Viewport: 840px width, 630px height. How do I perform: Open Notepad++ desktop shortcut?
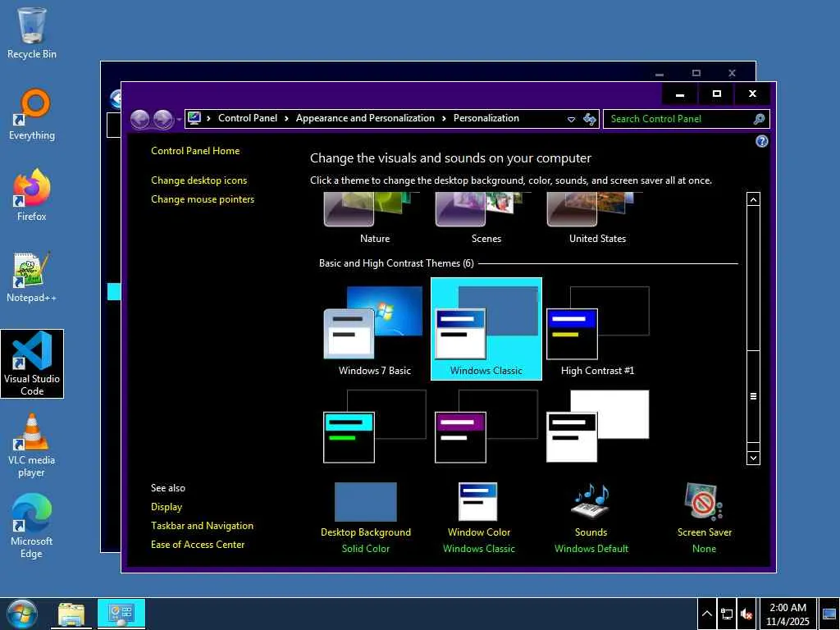click(x=32, y=277)
